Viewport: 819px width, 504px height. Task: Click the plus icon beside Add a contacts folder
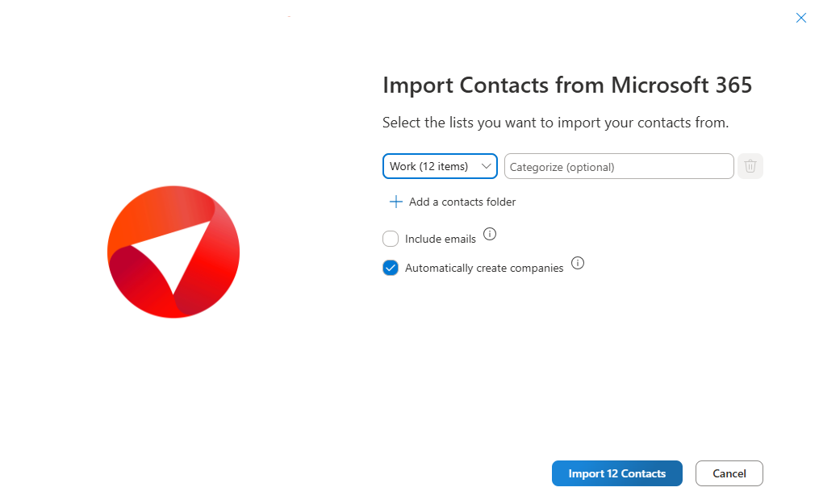pyautogui.click(x=395, y=202)
